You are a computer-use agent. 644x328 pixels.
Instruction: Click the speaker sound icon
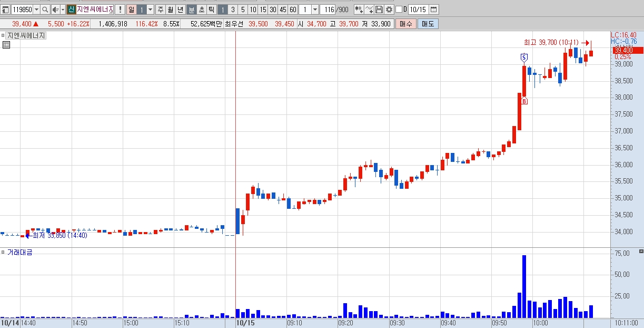tap(55, 9)
